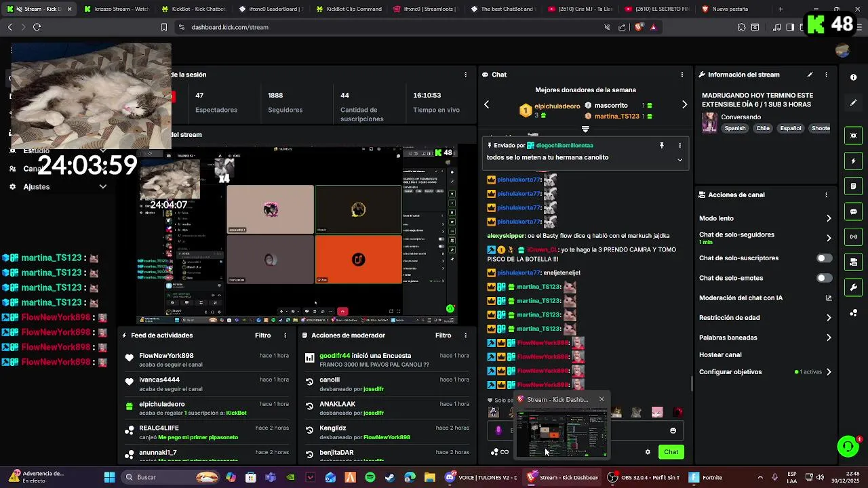Screen dimensions: 868x488
Task: Open a new browser tab with plus
Action: click(x=781, y=9)
